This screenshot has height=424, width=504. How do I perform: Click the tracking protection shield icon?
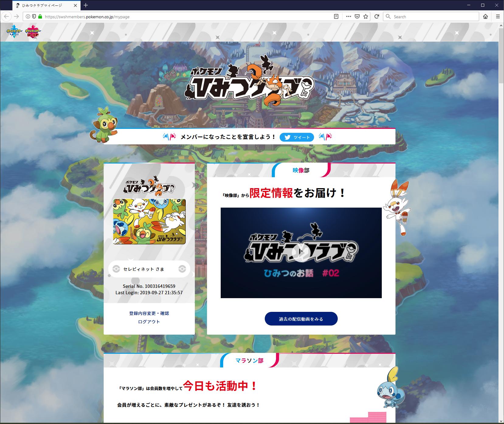point(34,17)
